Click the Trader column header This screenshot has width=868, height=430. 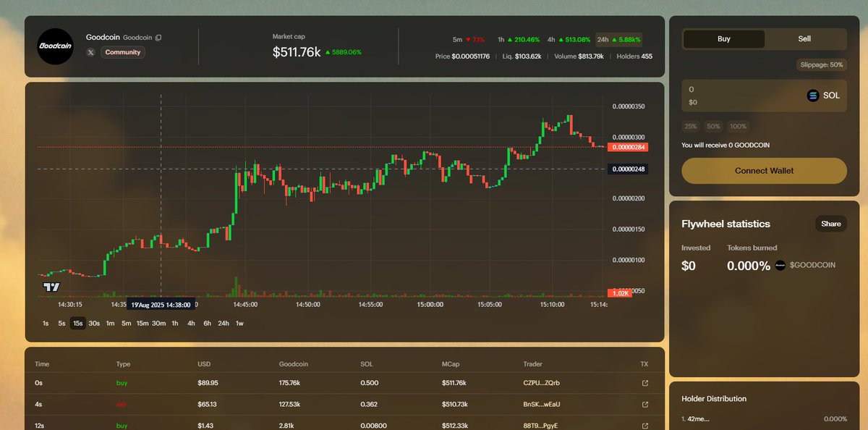tap(532, 364)
